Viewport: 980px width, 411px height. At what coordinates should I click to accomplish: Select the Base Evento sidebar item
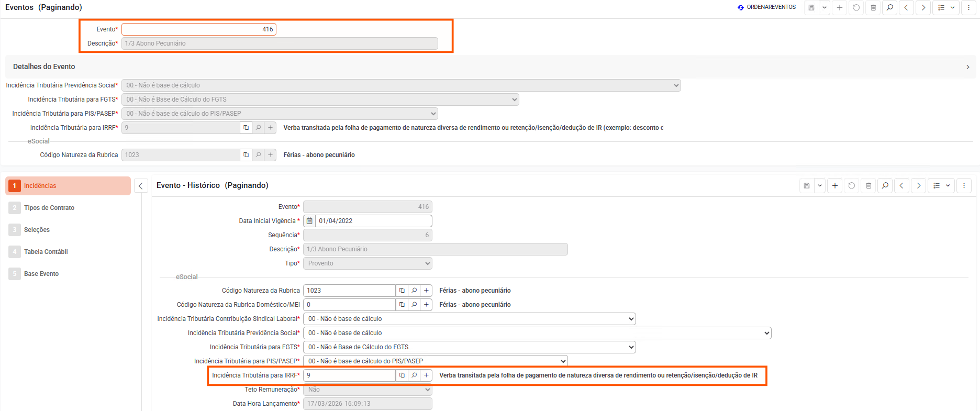click(x=41, y=274)
